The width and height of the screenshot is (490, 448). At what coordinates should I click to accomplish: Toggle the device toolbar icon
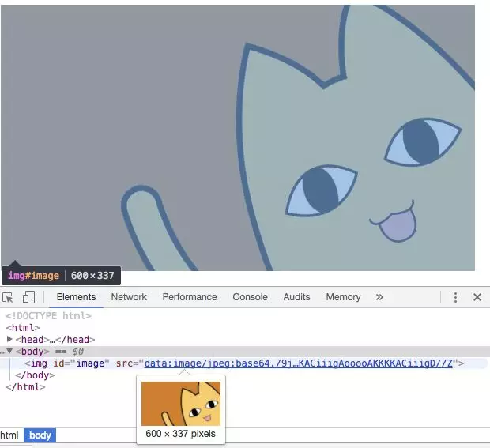(x=28, y=297)
